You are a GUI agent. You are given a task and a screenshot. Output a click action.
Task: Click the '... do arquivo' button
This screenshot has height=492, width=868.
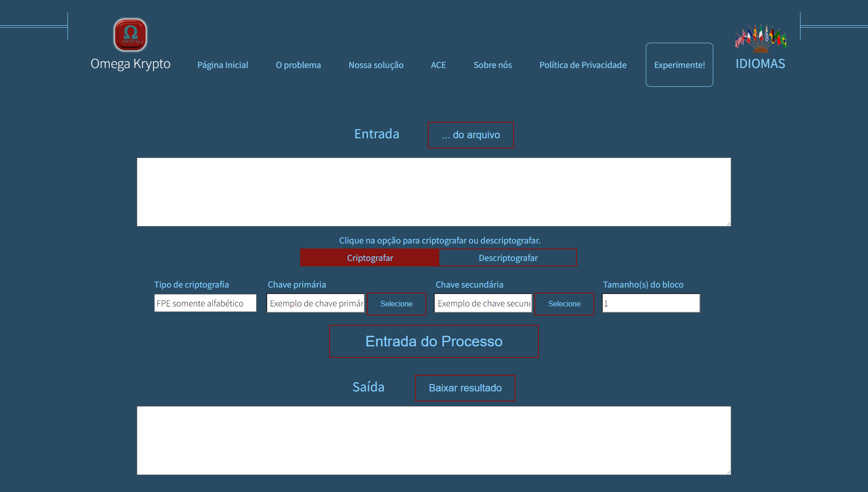(470, 135)
